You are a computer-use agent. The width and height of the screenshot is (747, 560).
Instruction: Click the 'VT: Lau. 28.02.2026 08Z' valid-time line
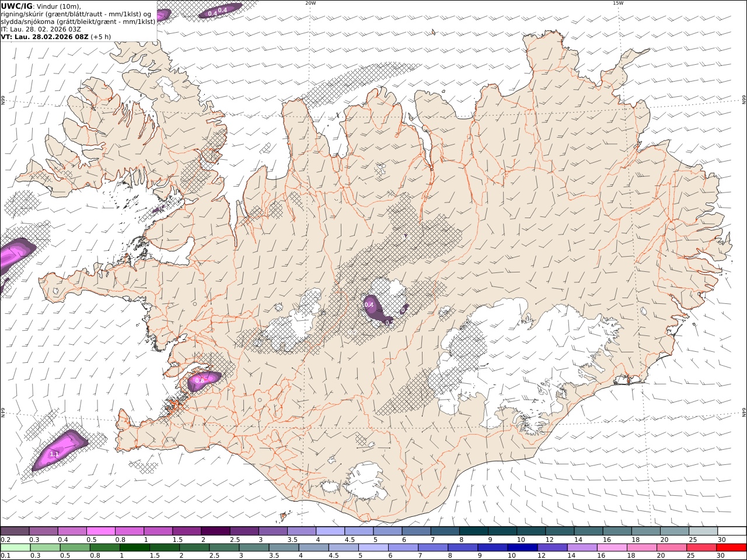click(x=45, y=36)
